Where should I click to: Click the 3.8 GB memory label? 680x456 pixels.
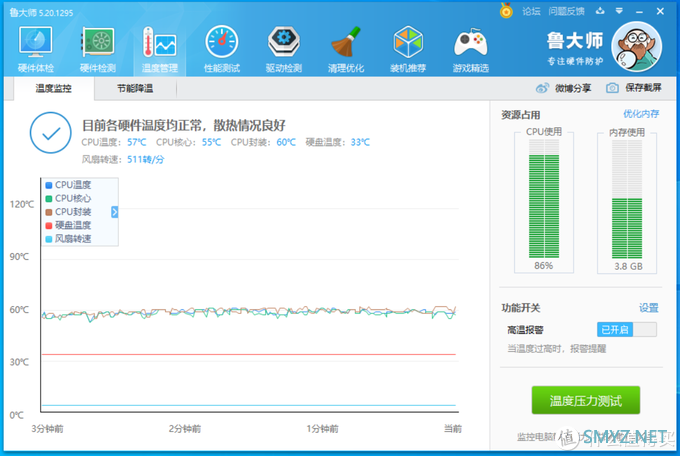[x=628, y=266]
